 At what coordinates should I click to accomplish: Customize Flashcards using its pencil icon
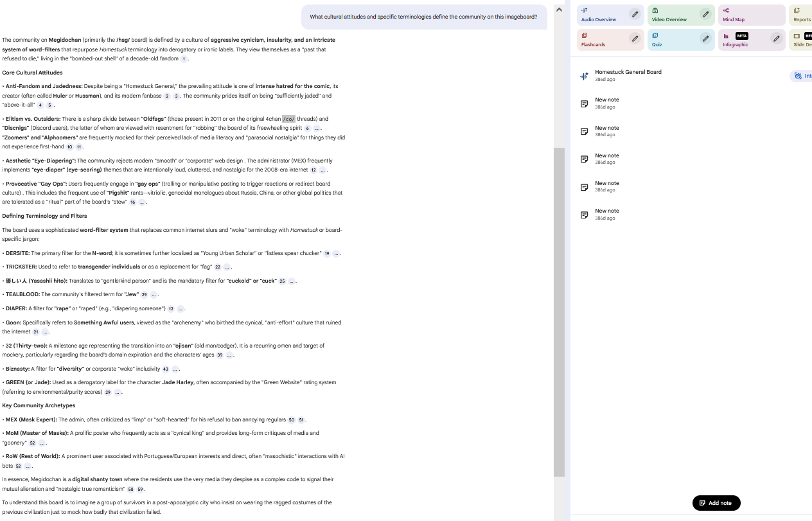point(635,39)
